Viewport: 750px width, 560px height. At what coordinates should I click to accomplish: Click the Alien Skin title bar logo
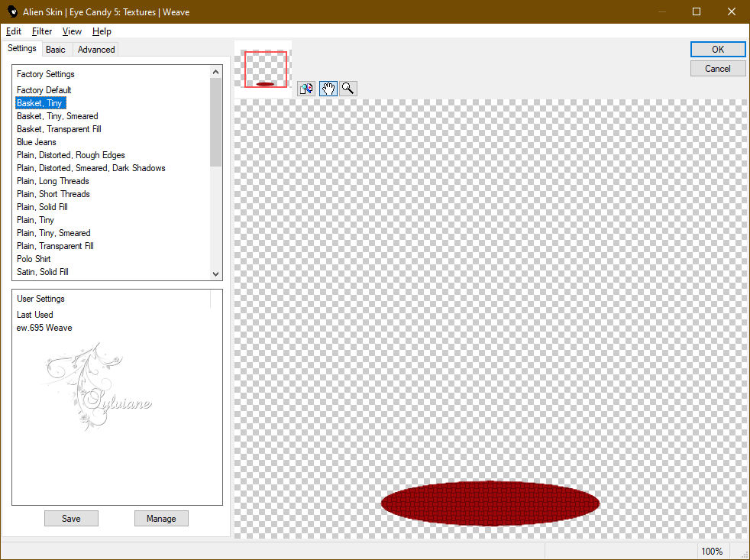click(12, 11)
